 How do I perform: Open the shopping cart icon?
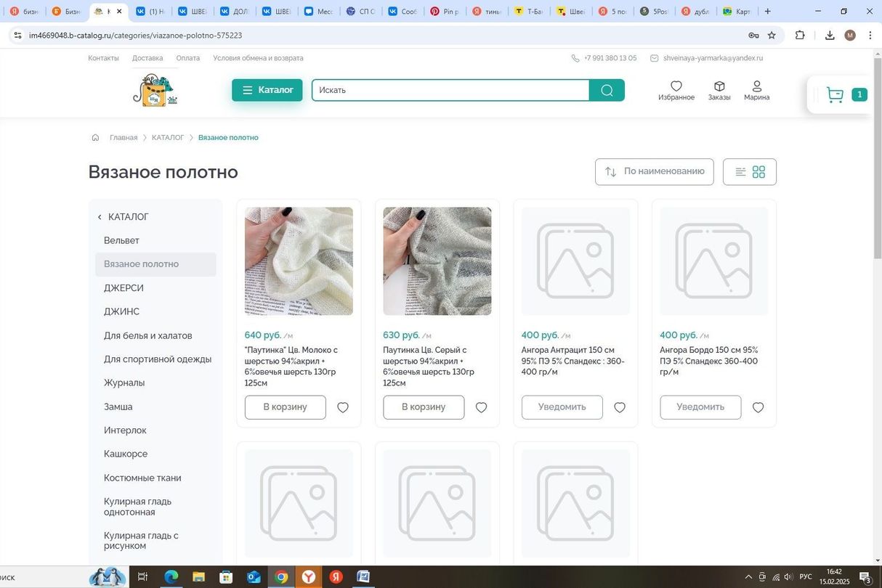point(835,94)
